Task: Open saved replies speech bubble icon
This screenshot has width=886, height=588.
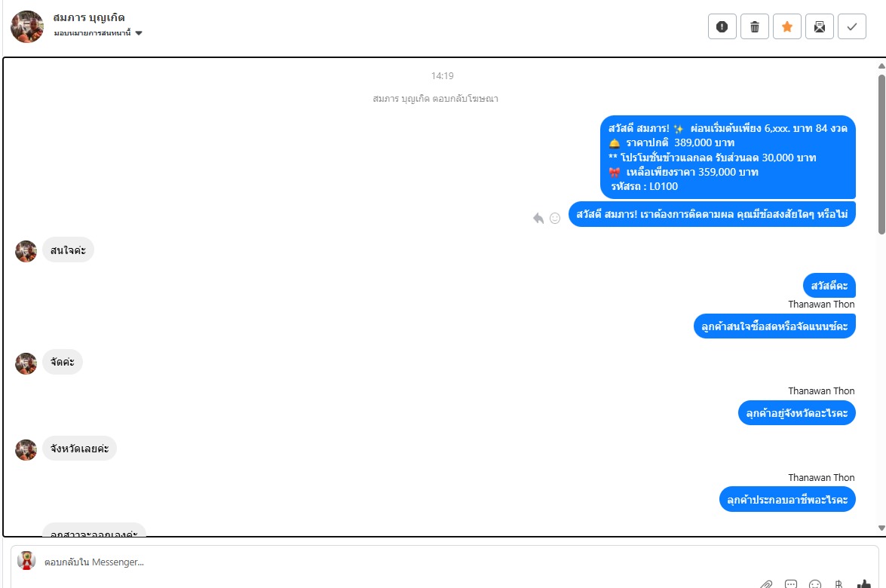Action: [x=791, y=584]
